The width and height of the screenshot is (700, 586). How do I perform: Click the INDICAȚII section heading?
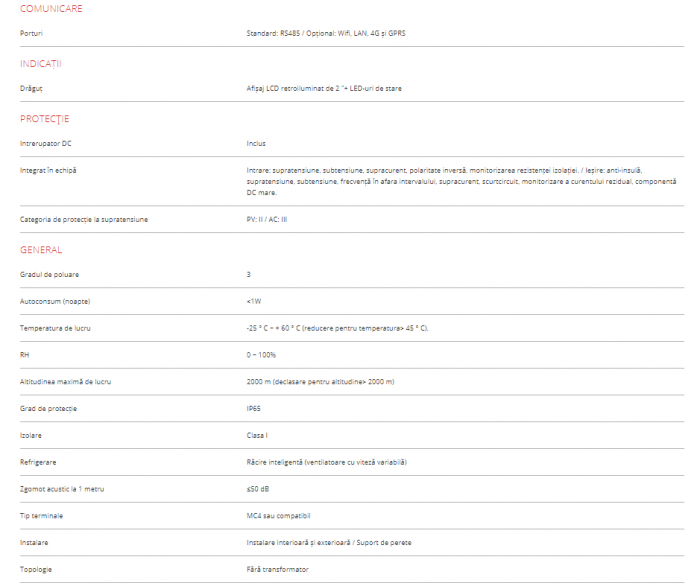click(41, 64)
